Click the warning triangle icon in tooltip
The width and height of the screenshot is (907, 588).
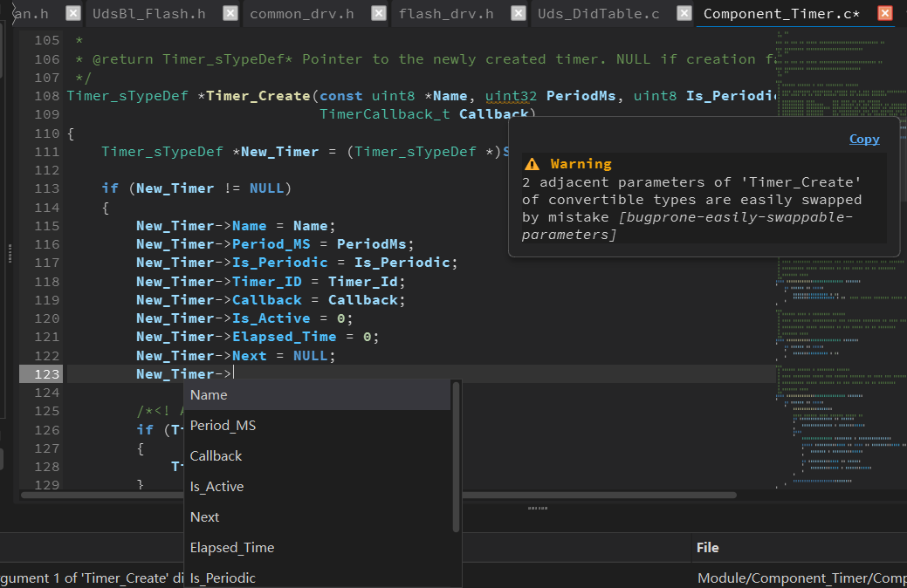click(532, 164)
